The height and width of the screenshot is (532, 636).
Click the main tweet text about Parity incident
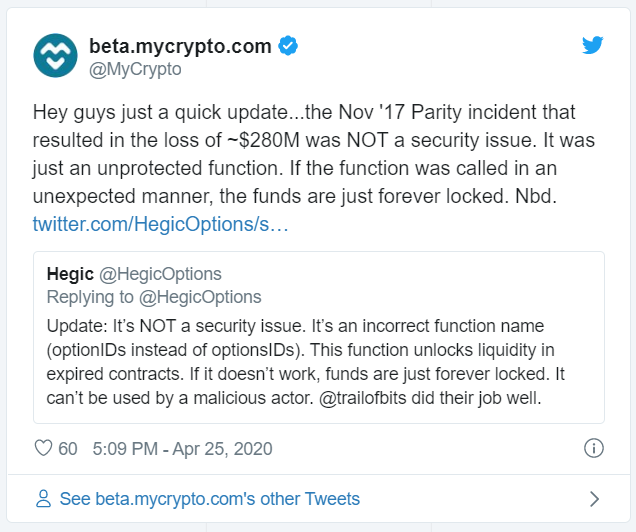coord(314,154)
